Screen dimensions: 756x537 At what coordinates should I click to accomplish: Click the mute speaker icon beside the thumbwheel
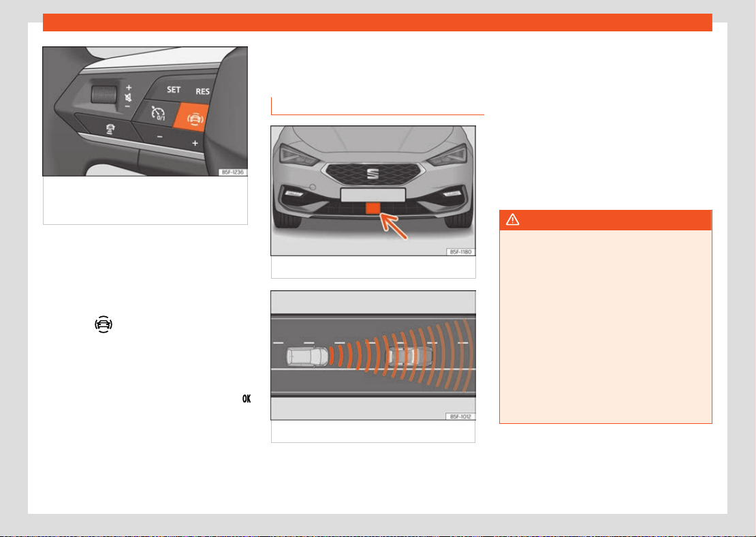[x=128, y=97]
